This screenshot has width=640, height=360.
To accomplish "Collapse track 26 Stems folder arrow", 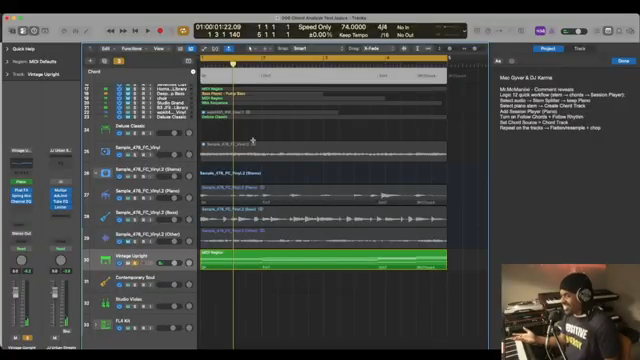I will (x=96, y=173).
